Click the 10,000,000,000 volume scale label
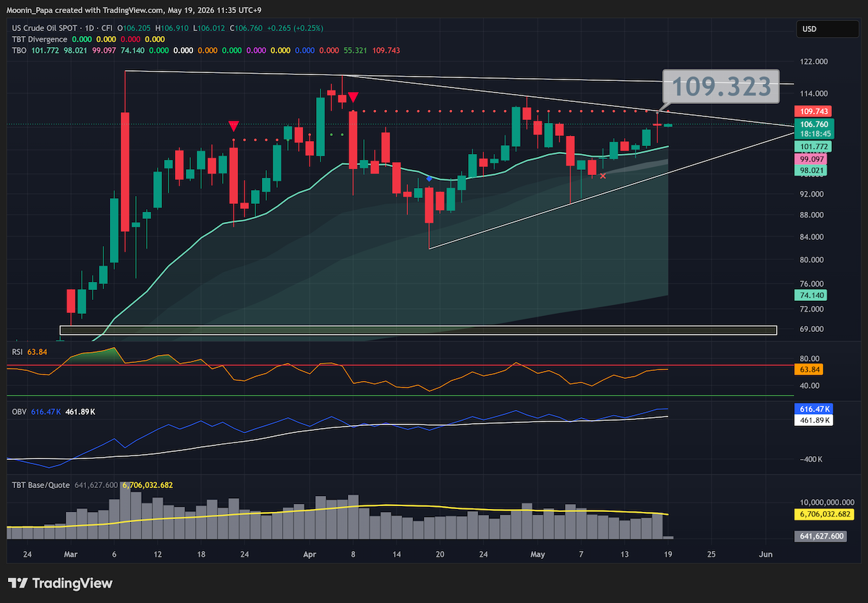Image resolution: width=868 pixels, height=603 pixels. [827, 502]
